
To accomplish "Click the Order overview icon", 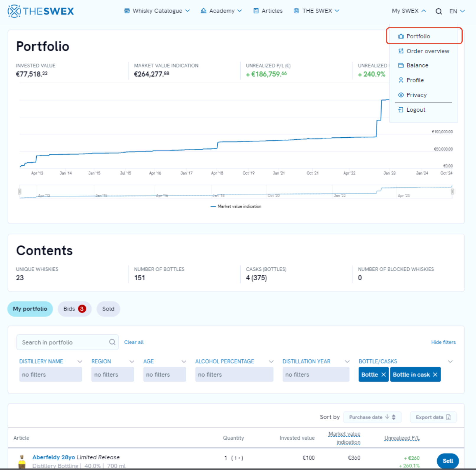I will point(401,51).
